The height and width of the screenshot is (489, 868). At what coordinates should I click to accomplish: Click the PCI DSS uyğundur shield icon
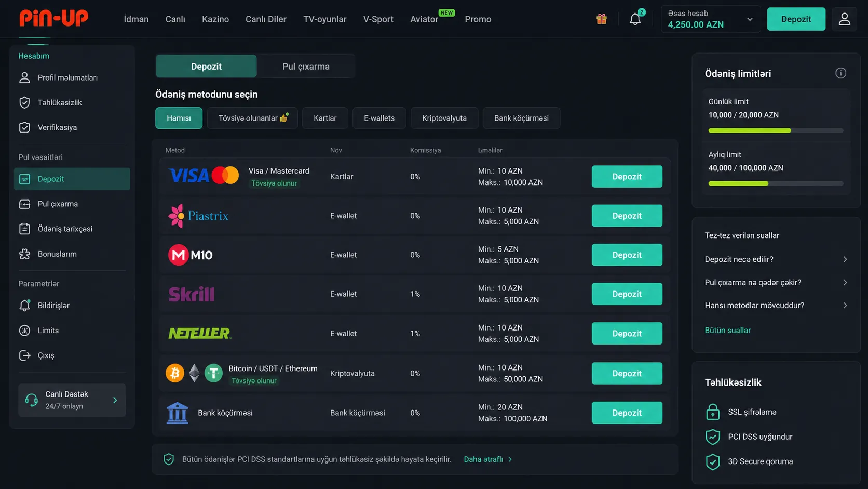(x=713, y=437)
